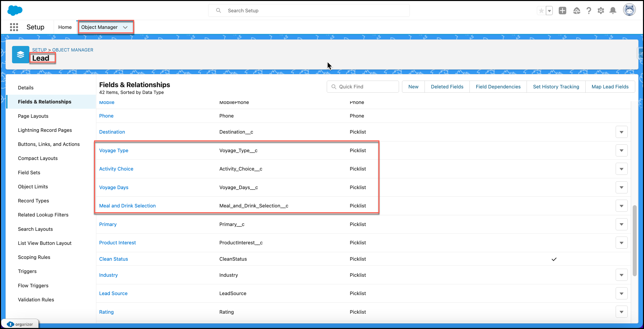Click the vertical scrollbar of the field list
This screenshot has width=644, height=329.
pyautogui.click(x=634, y=241)
